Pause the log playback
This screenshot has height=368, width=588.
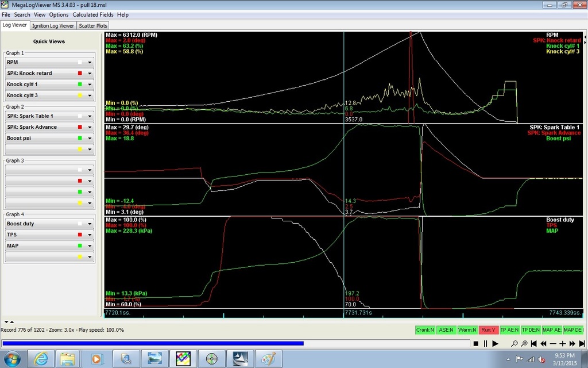pyautogui.click(x=485, y=344)
